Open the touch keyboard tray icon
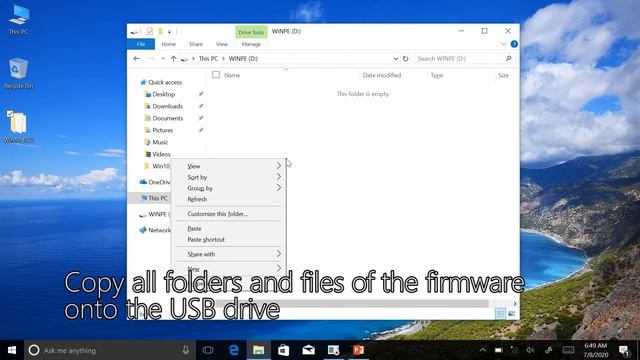Image resolution: width=640 pixels, height=360 pixels. (568, 350)
